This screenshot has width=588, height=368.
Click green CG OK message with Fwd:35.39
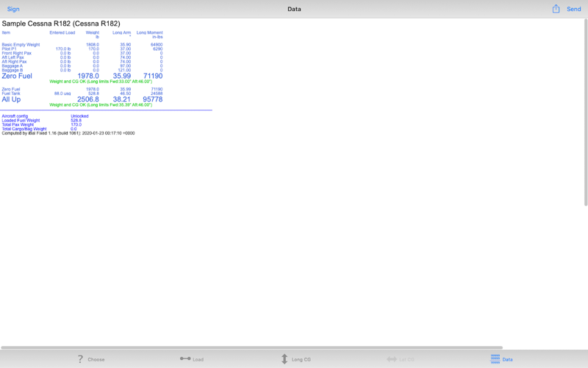coord(101,105)
